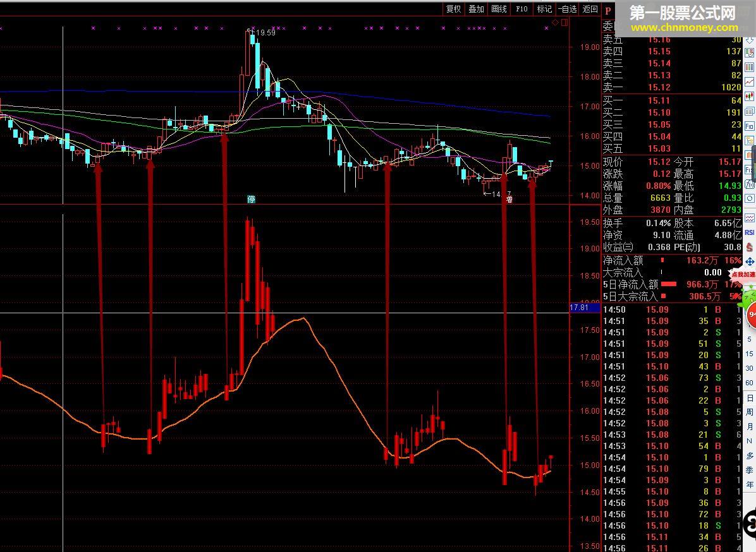Viewport: 756px width, 552px height.
Task: Open the folder tree icon in the sidebar
Action: click(x=749, y=141)
